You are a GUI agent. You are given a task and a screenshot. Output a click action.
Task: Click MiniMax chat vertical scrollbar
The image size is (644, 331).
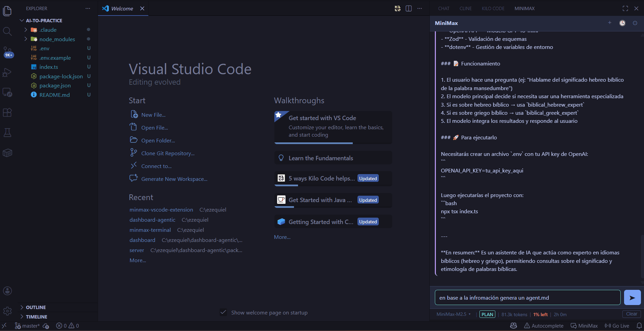pyautogui.click(x=642, y=257)
